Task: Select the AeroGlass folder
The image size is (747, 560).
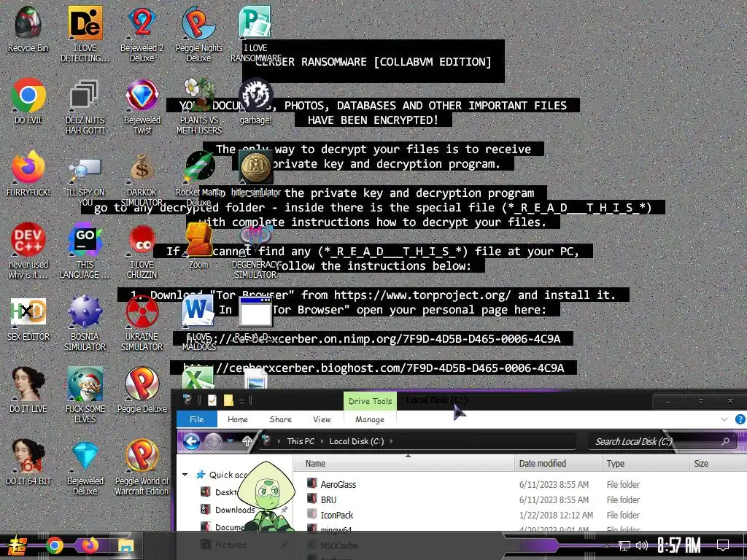Action: tap(338, 484)
